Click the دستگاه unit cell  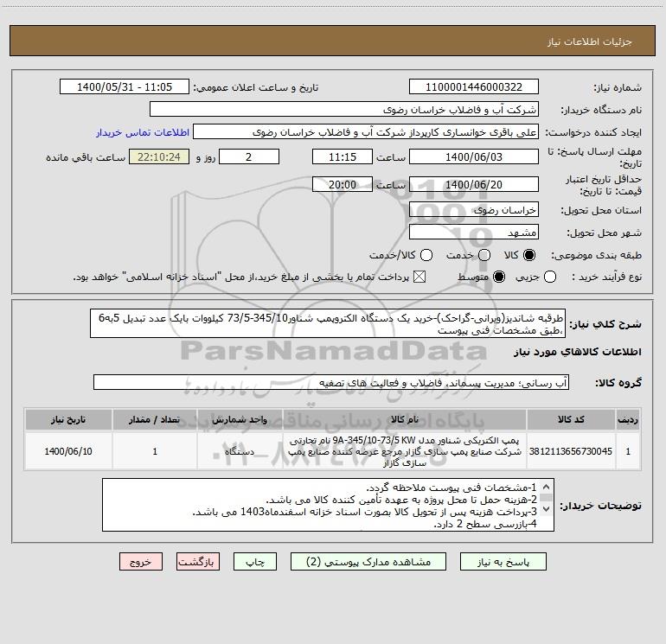(240, 451)
